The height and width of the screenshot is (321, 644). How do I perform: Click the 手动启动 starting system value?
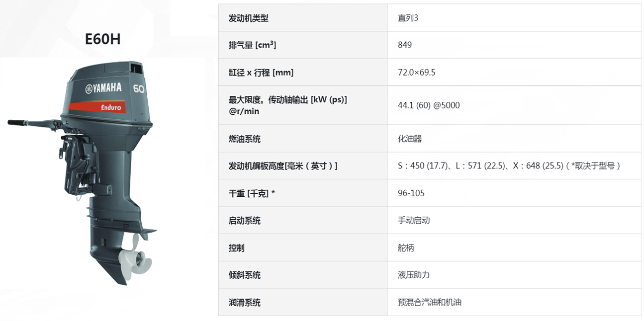(x=414, y=220)
